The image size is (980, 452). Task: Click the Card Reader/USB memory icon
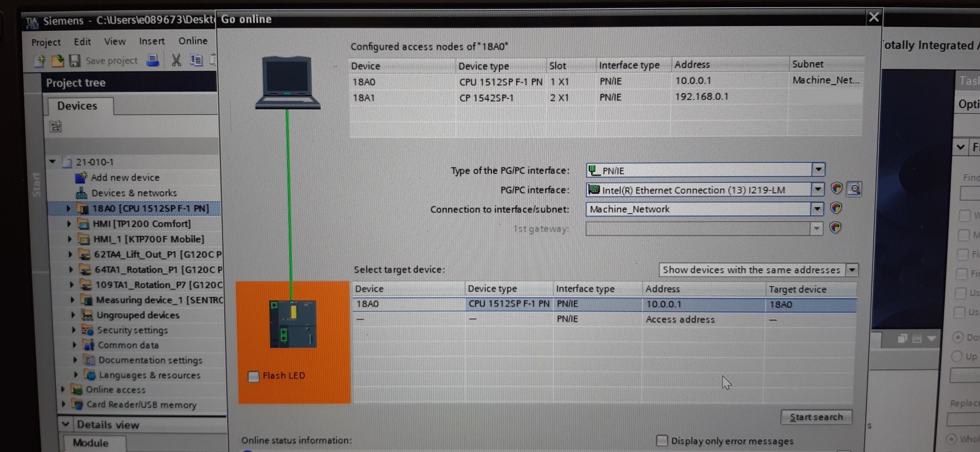[78, 404]
